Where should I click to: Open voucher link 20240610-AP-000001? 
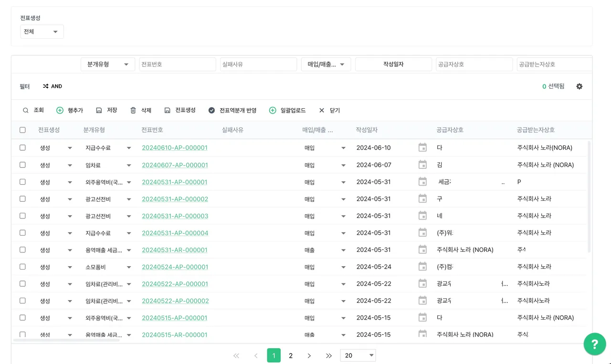pos(175,148)
